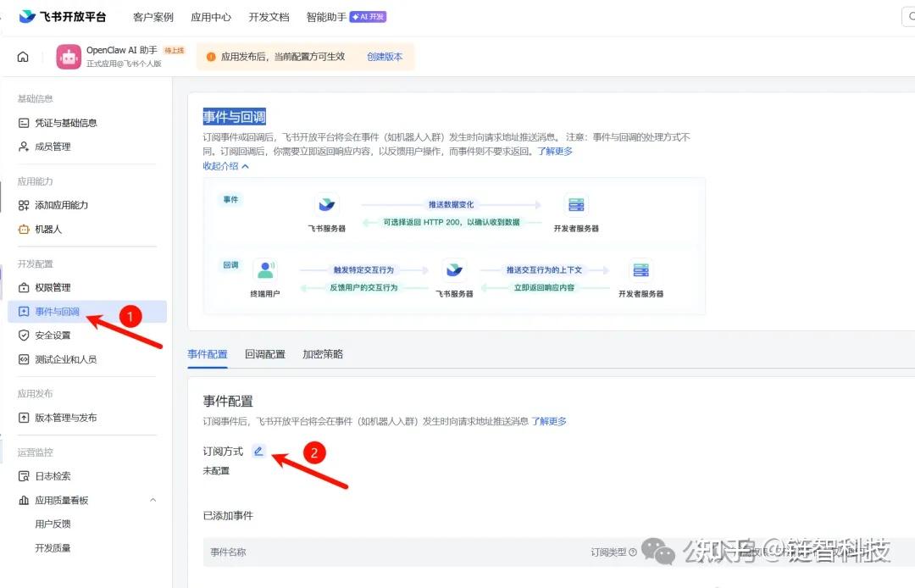The image size is (915, 588).
Task: Click the 订阅类型 column header
Action: [x=608, y=552]
